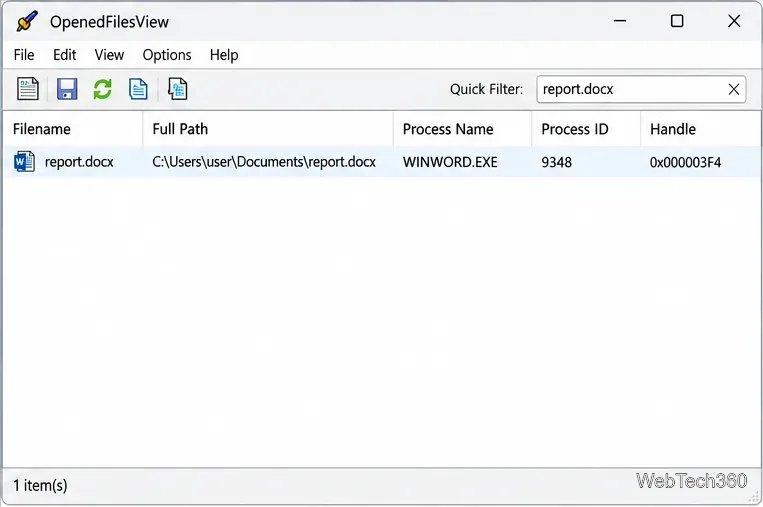
Task: Click the green Refresh arrows icon
Action: coord(103,89)
